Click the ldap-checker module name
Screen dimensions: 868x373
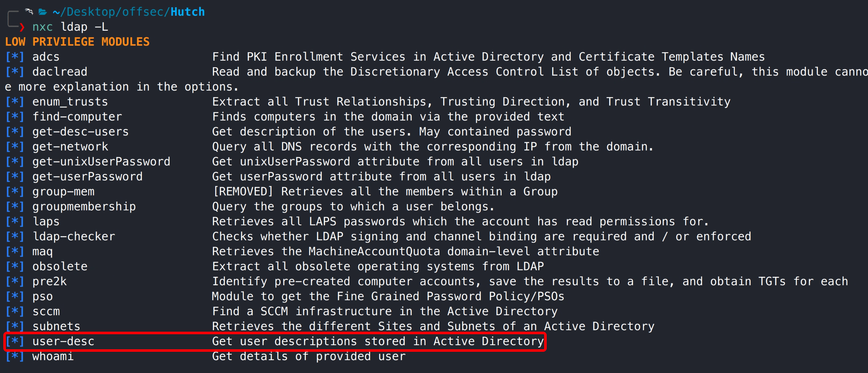tap(74, 237)
